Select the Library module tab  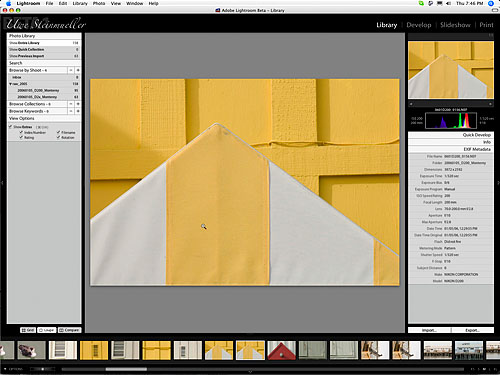(387, 25)
